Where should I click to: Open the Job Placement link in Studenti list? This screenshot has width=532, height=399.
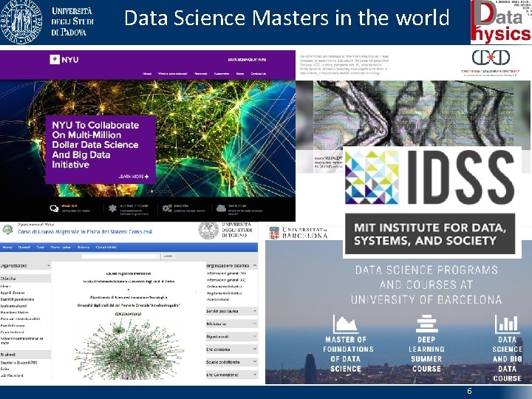pos(12,375)
